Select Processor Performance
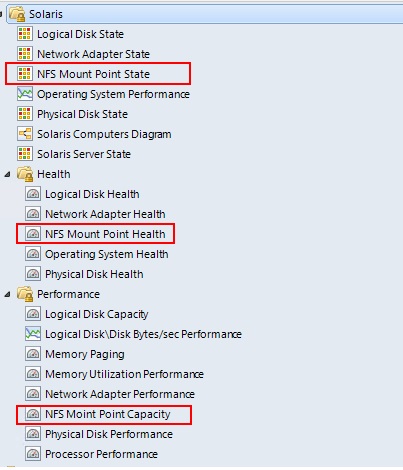The width and height of the screenshot is (403, 470). pos(101,454)
